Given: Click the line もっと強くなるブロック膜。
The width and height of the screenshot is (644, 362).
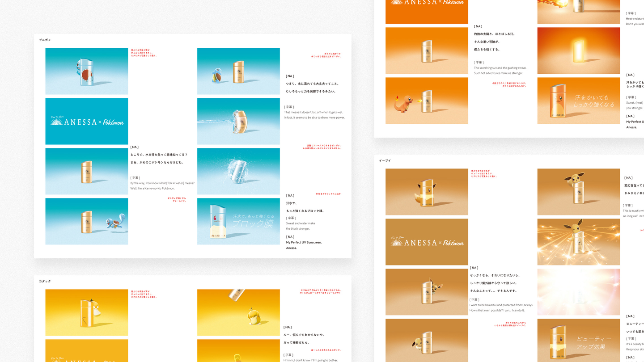Looking at the screenshot, I should [305, 210].
